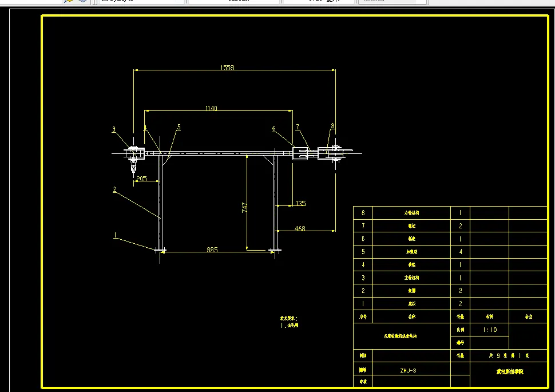555x392 pixels.
Task: Select the technical requirements note below the drawing
Action: [289, 322]
